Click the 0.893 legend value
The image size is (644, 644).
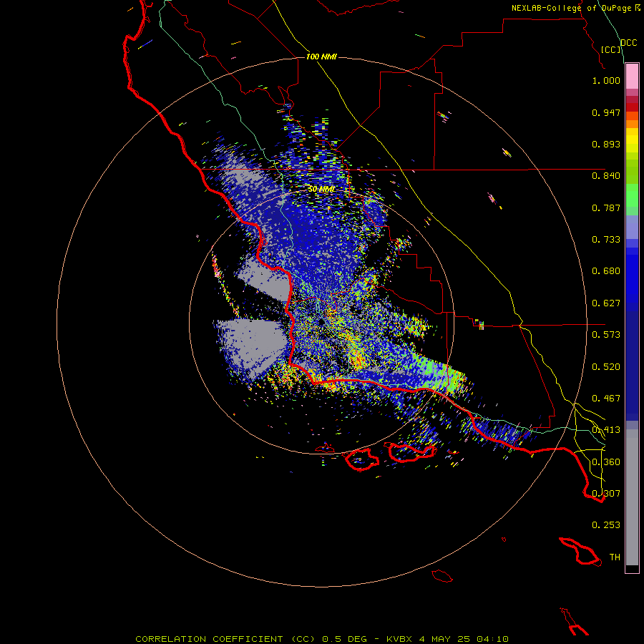pos(606,144)
